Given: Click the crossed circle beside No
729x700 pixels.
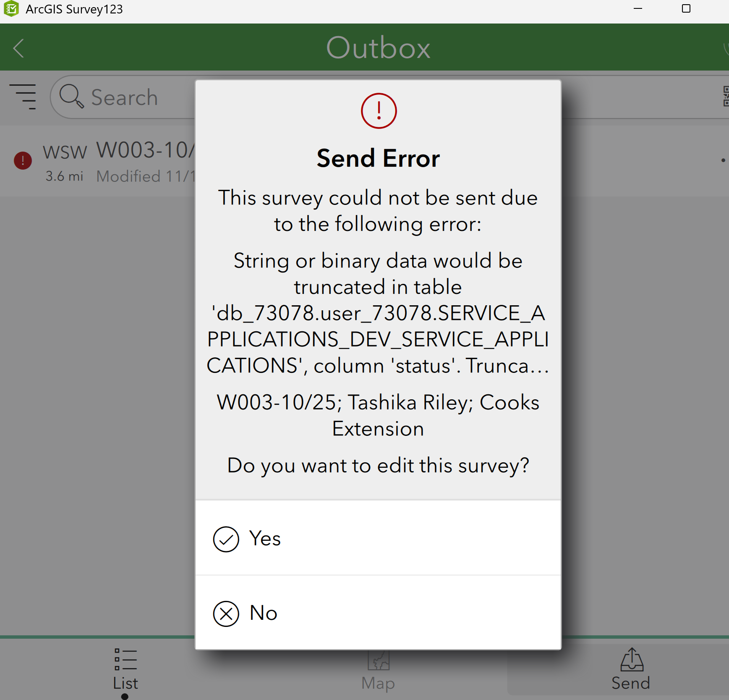Looking at the screenshot, I should 225,613.
